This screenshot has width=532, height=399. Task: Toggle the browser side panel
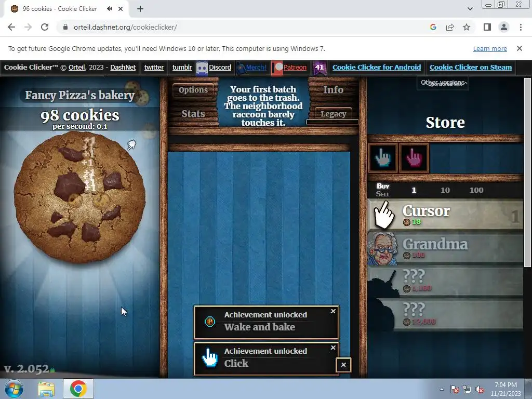pyautogui.click(x=487, y=27)
